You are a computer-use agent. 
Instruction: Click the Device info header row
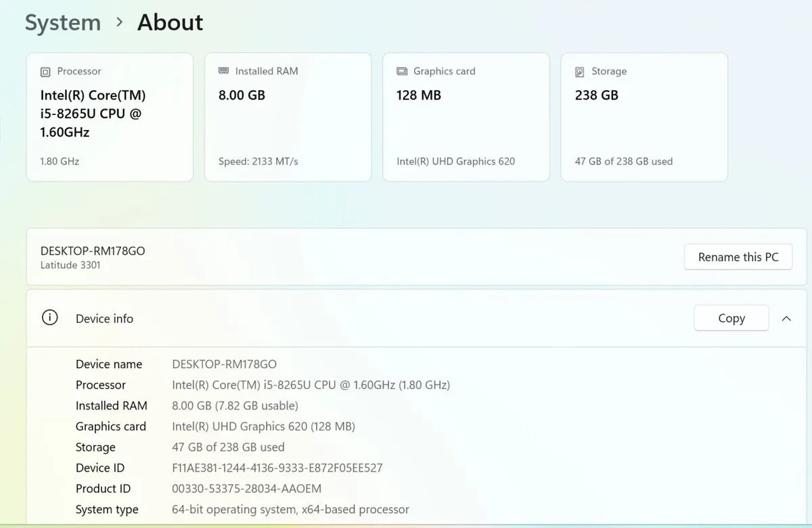[417, 318]
